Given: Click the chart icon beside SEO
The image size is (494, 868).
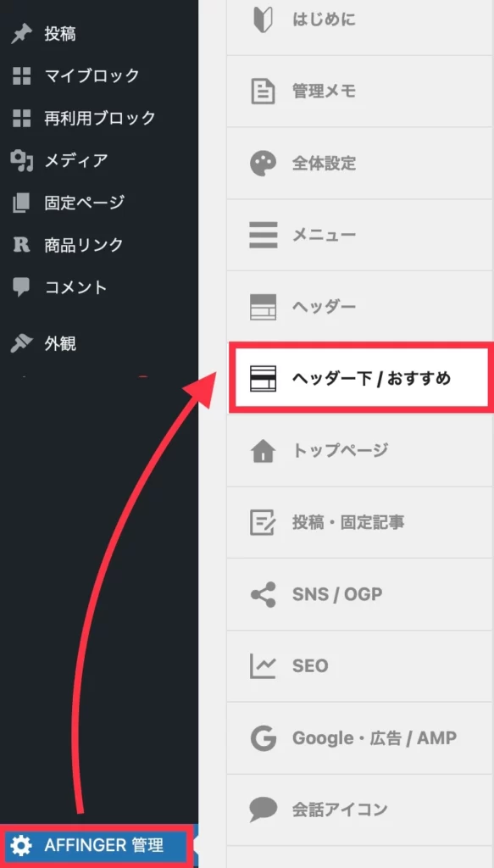Looking at the screenshot, I should 264,666.
